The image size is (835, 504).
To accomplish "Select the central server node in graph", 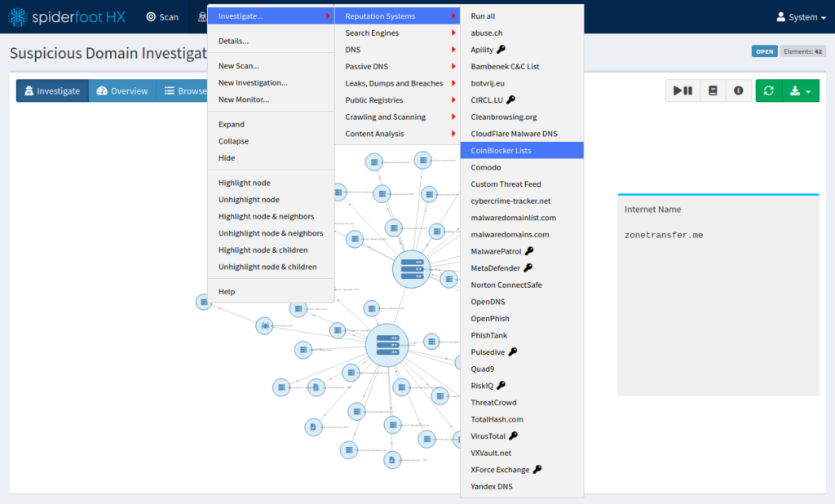I will click(387, 344).
